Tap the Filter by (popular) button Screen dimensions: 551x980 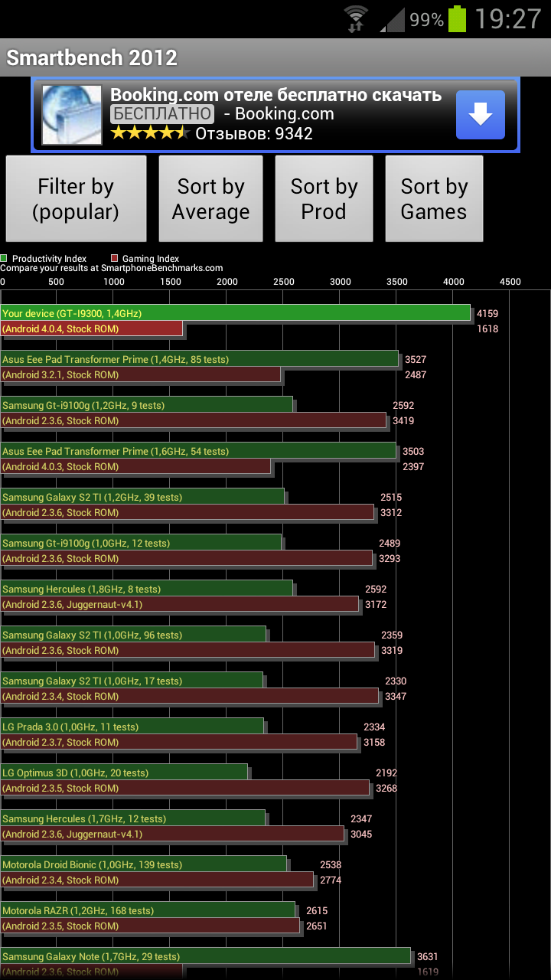[x=76, y=198]
